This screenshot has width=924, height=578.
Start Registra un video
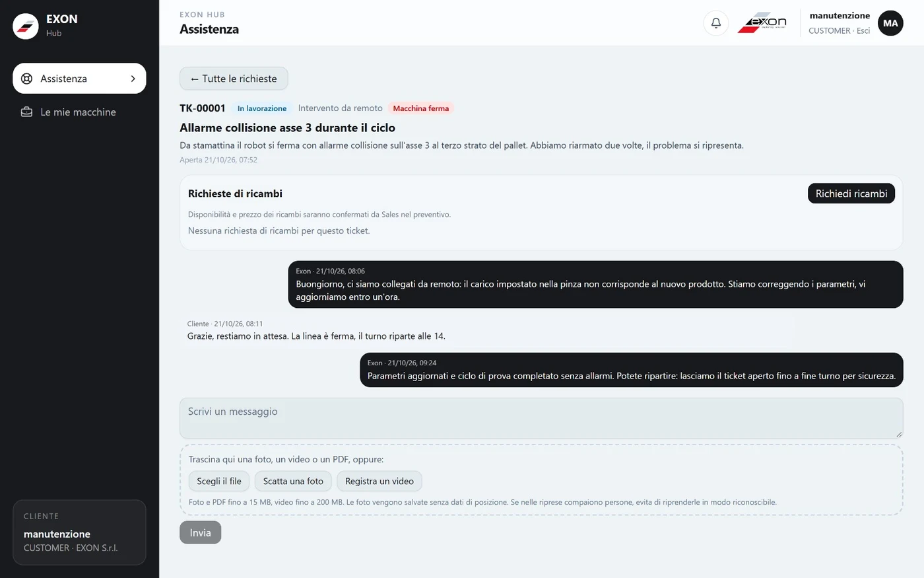tap(379, 481)
